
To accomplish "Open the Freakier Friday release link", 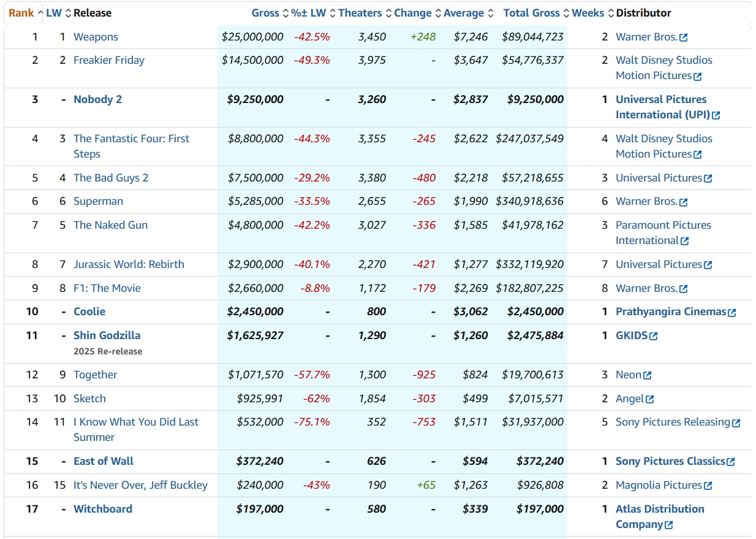I will (109, 60).
